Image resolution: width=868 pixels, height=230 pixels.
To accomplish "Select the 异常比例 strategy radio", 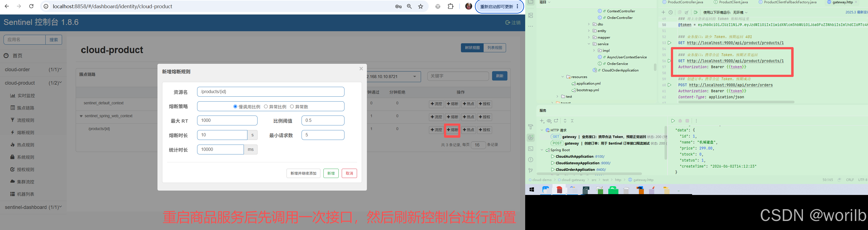I will (x=266, y=107).
